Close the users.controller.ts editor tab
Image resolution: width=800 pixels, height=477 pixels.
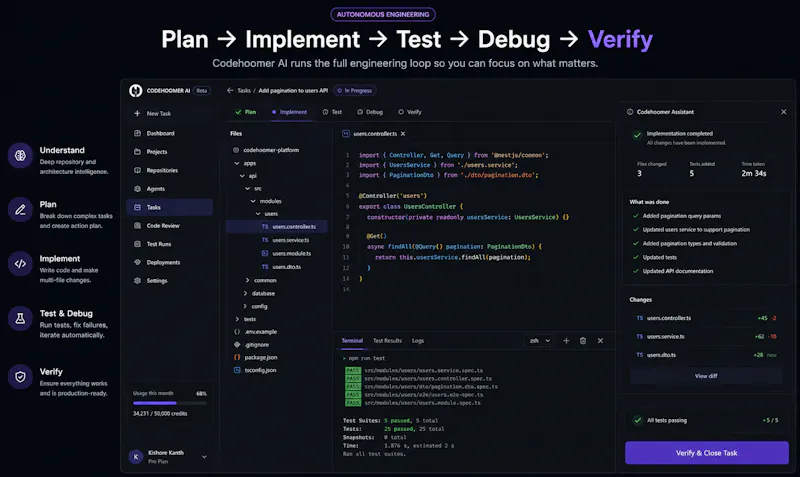pyautogui.click(x=403, y=134)
